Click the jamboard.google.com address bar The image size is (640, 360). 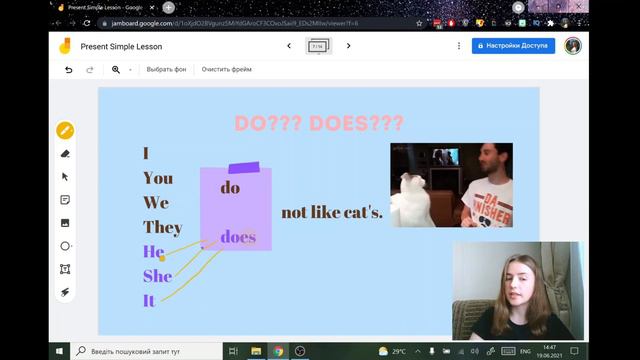pos(257,23)
